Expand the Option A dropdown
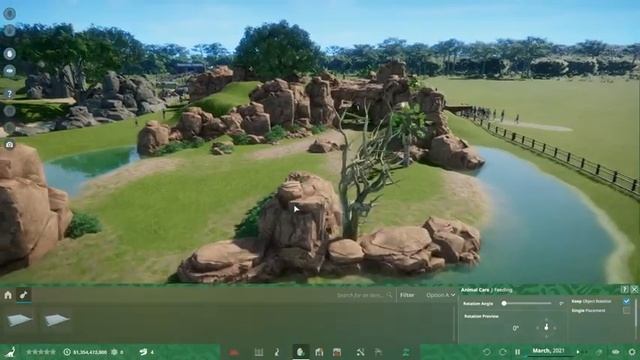640x360 pixels. tap(440, 295)
